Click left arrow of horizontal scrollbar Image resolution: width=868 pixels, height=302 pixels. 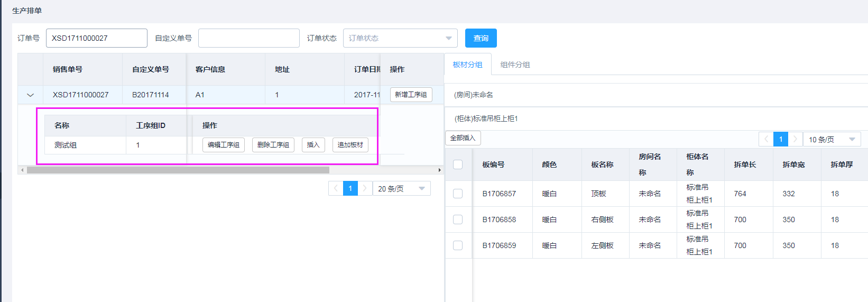22,170
